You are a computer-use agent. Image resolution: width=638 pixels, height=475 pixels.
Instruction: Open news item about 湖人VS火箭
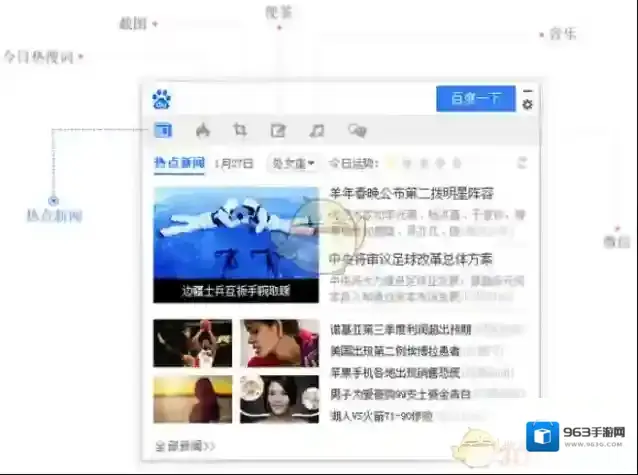click(381, 416)
